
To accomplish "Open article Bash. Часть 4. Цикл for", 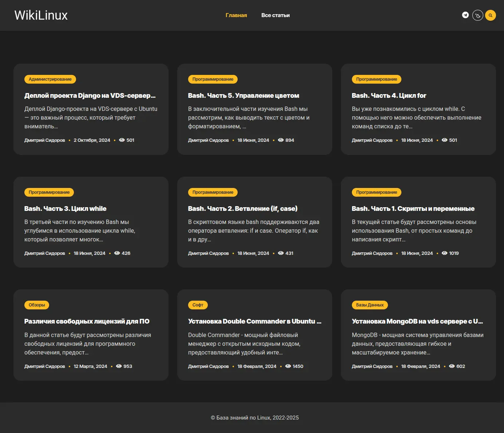I will point(389,96).
